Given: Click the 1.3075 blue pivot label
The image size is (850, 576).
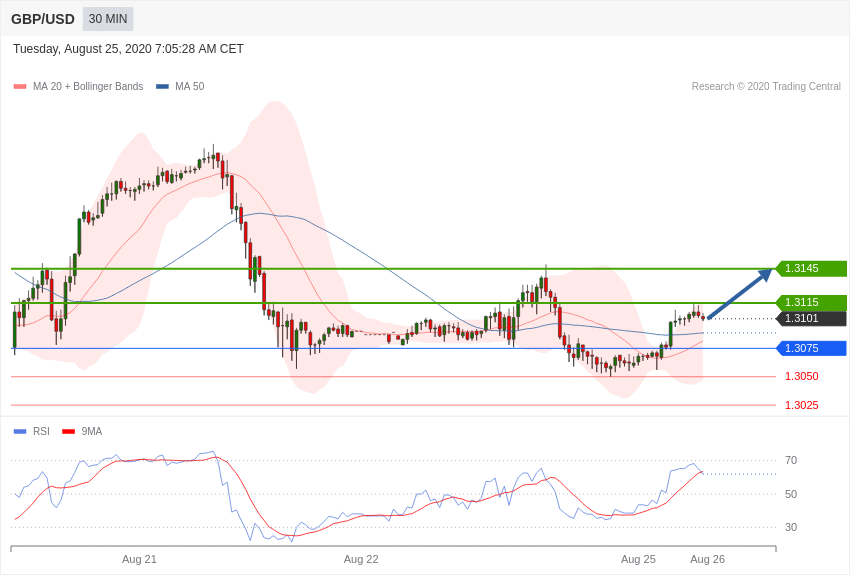Looking at the screenshot, I should pos(810,348).
